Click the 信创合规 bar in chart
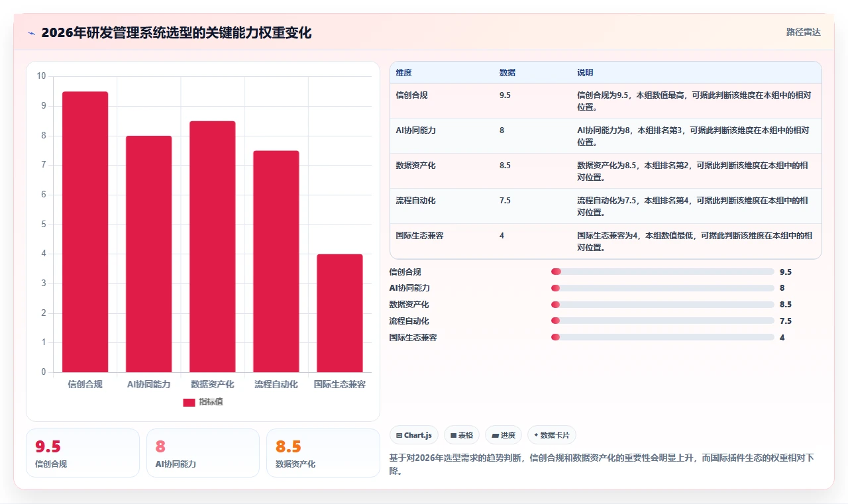The height and width of the screenshot is (504, 848). 85,232
